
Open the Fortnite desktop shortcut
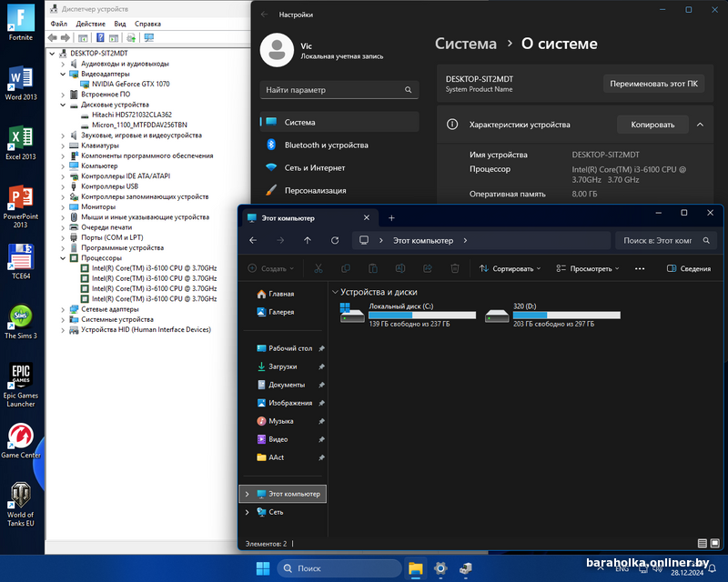(20, 22)
